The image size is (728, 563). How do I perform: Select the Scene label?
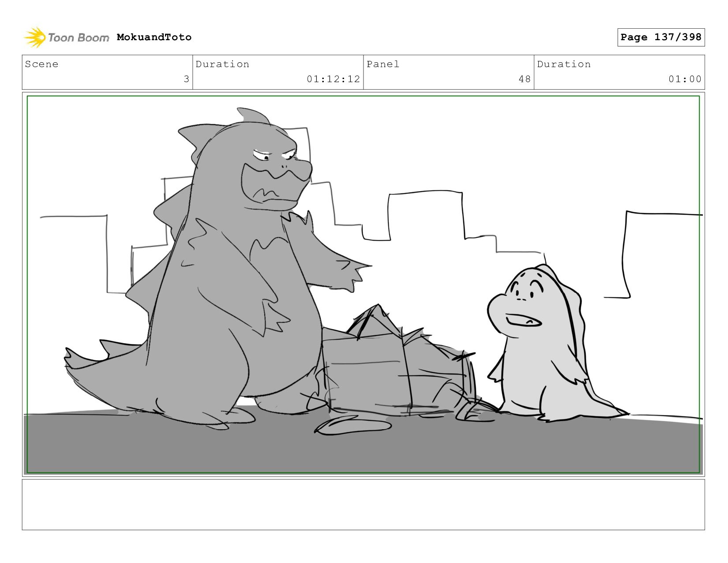coord(41,64)
